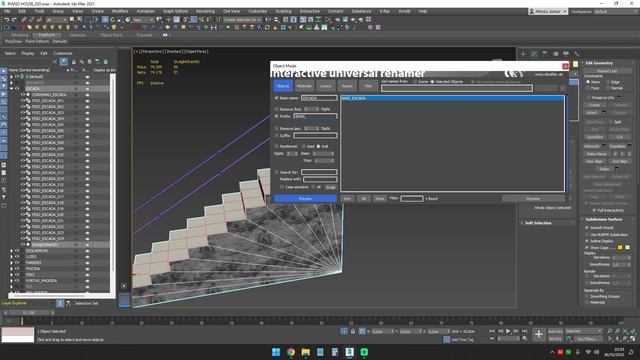
Task: Click the Zoom Extents viewport navigation icon
Action: (625, 331)
